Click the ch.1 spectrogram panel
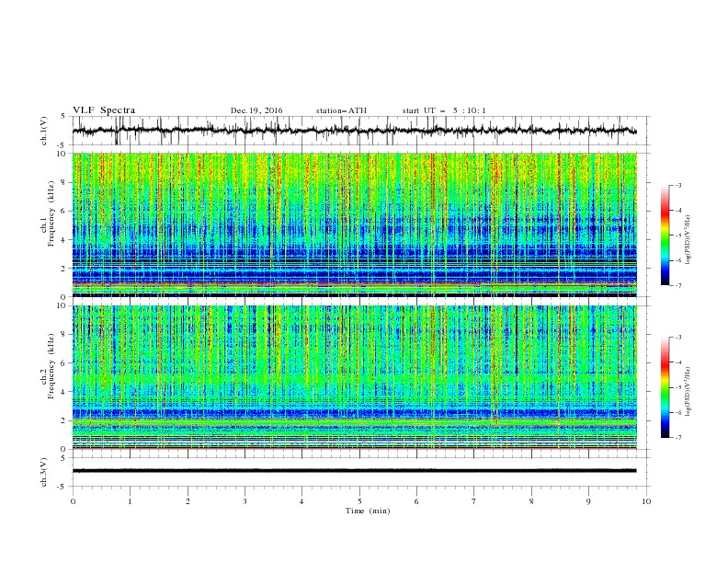 tap(354, 224)
